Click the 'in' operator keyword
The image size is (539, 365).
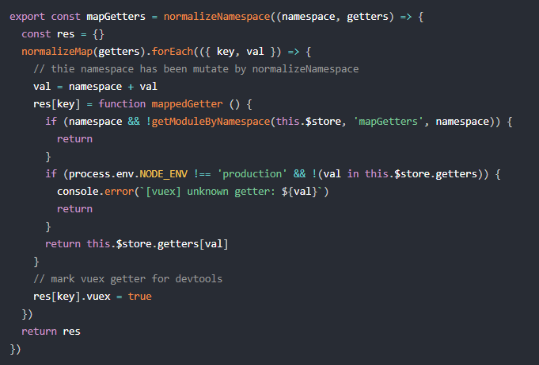coord(353,174)
